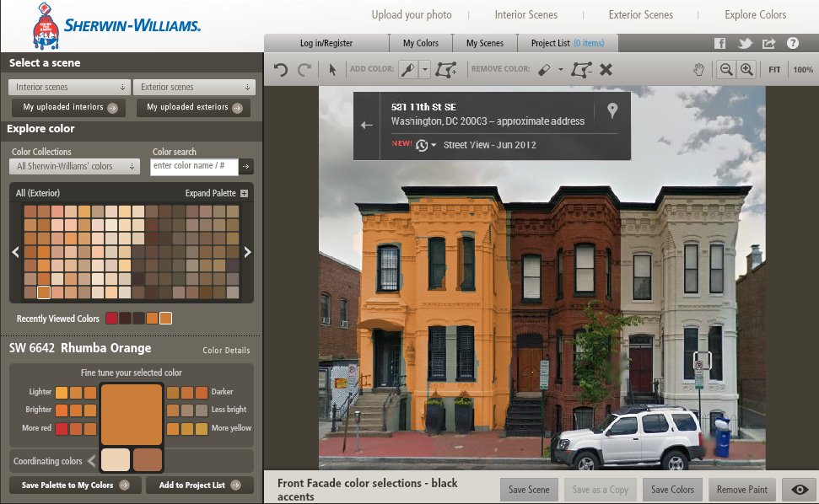Select the Add Color paintbrush tool
The height and width of the screenshot is (504, 819).
[x=407, y=69]
